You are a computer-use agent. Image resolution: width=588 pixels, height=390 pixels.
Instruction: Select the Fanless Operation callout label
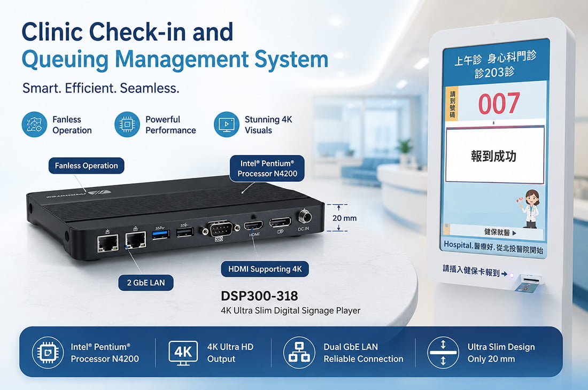tap(86, 166)
